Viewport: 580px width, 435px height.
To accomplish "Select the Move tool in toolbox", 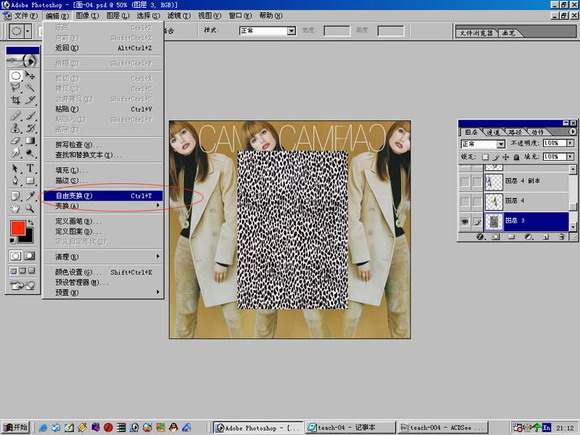I will click(30, 76).
